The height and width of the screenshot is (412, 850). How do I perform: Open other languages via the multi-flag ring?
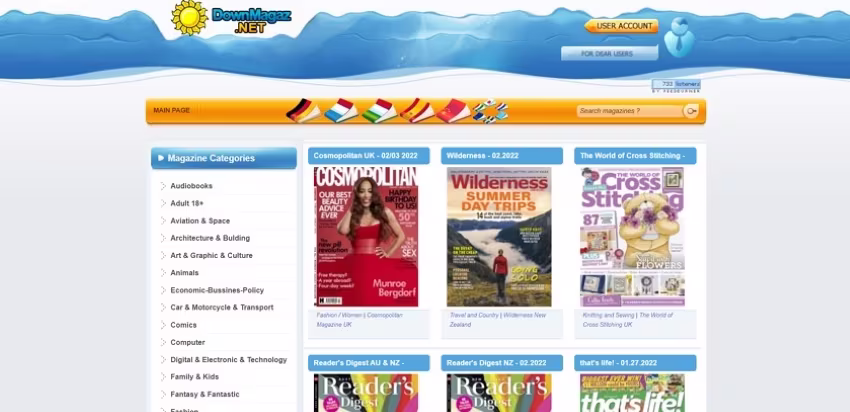[490, 111]
